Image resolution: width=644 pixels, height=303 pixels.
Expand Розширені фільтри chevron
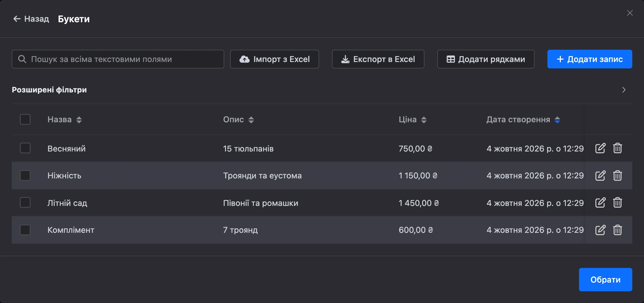[624, 90]
